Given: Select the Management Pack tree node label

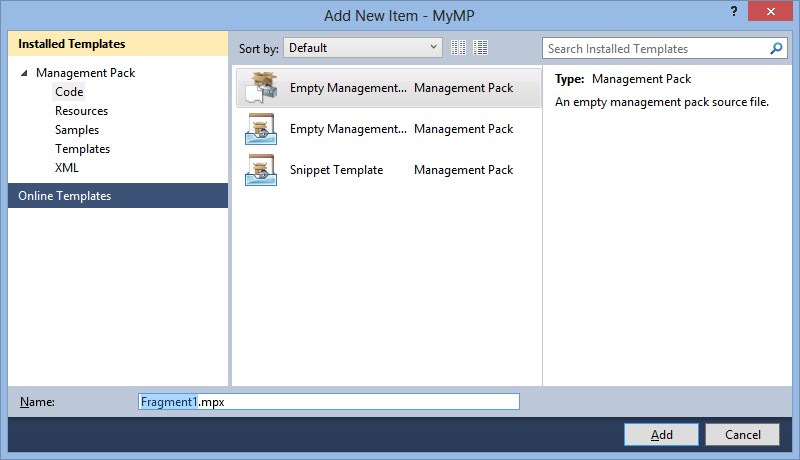Looking at the screenshot, I should coord(85,73).
